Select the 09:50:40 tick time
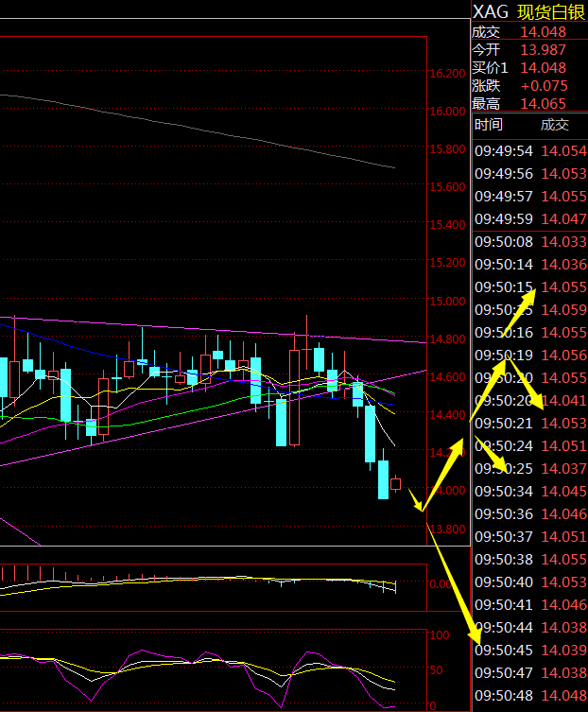Screen dimensions: 588x712 [x=504, y=582]
